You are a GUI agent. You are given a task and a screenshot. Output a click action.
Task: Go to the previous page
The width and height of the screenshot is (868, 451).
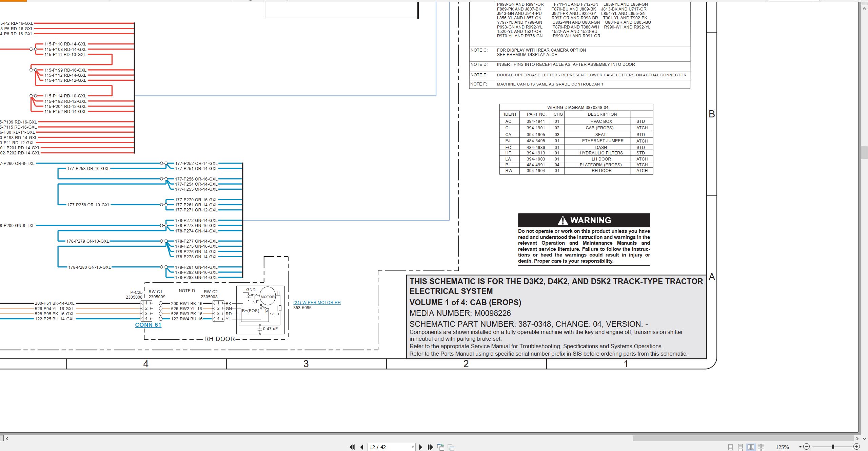(362, 447)
